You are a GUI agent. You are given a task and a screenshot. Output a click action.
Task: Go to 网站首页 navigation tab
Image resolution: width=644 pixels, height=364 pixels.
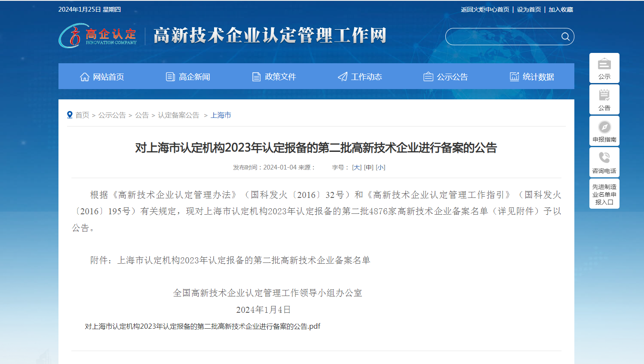(102, 77)
